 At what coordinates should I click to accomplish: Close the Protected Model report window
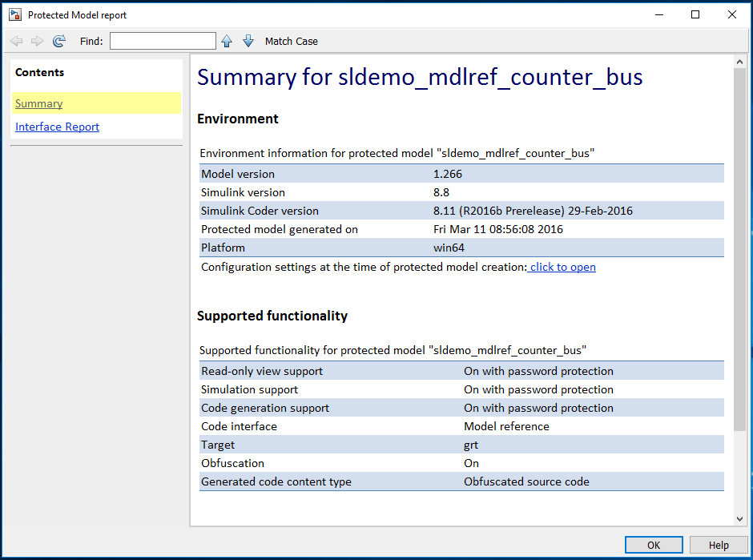pos(732,15)
